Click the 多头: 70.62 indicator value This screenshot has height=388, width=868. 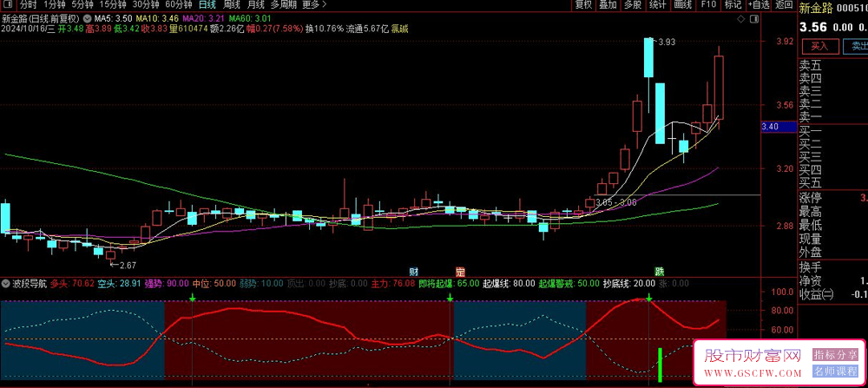click(x=72, y=283)
